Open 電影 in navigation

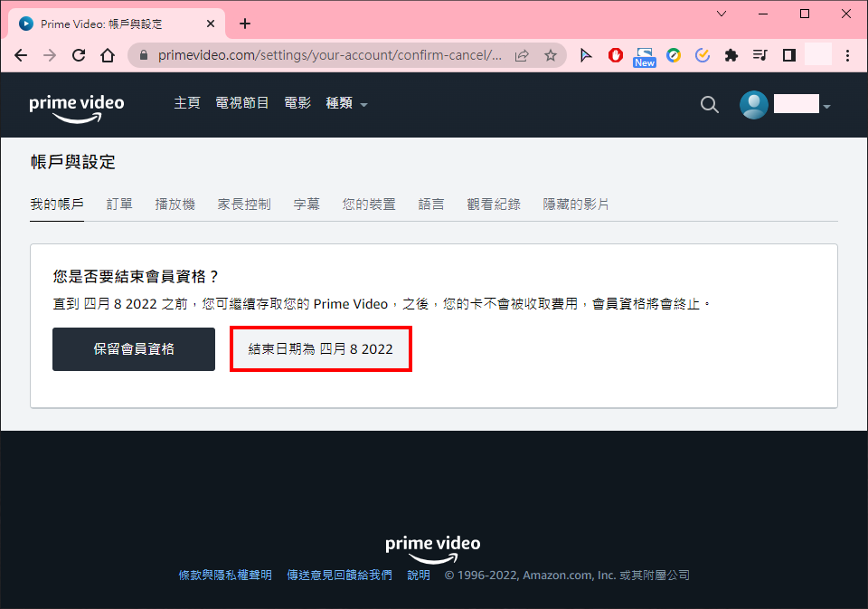tap(297, 103)
